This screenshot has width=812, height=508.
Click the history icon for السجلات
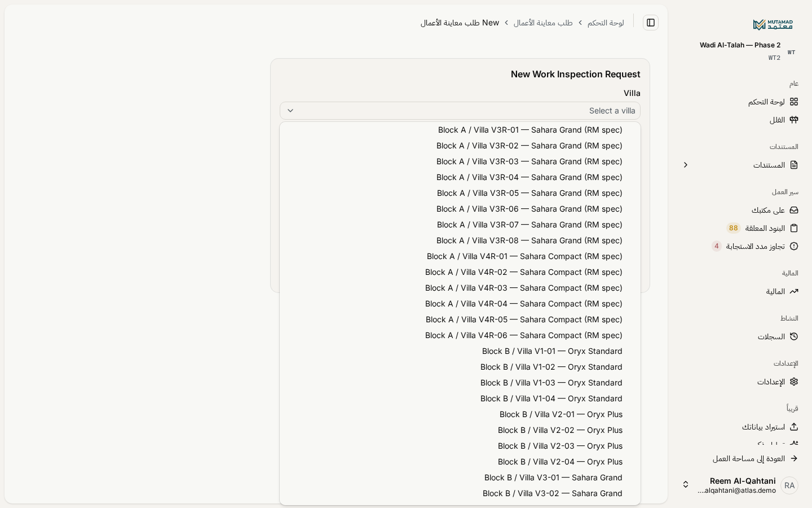(x=794, y=336)
